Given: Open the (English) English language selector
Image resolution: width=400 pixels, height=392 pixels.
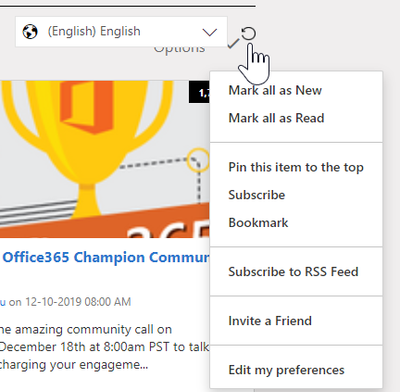Looking at the screenshot, I should coord(121,32).
